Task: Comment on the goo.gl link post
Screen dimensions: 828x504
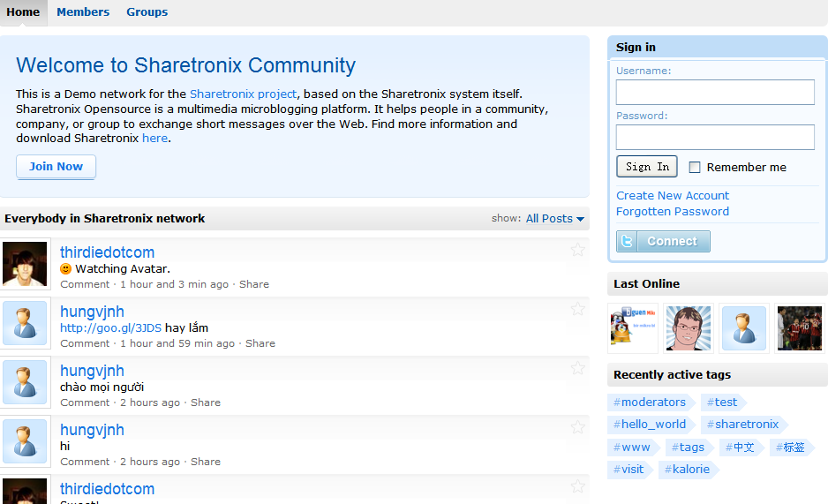Action: pos(85,343)
